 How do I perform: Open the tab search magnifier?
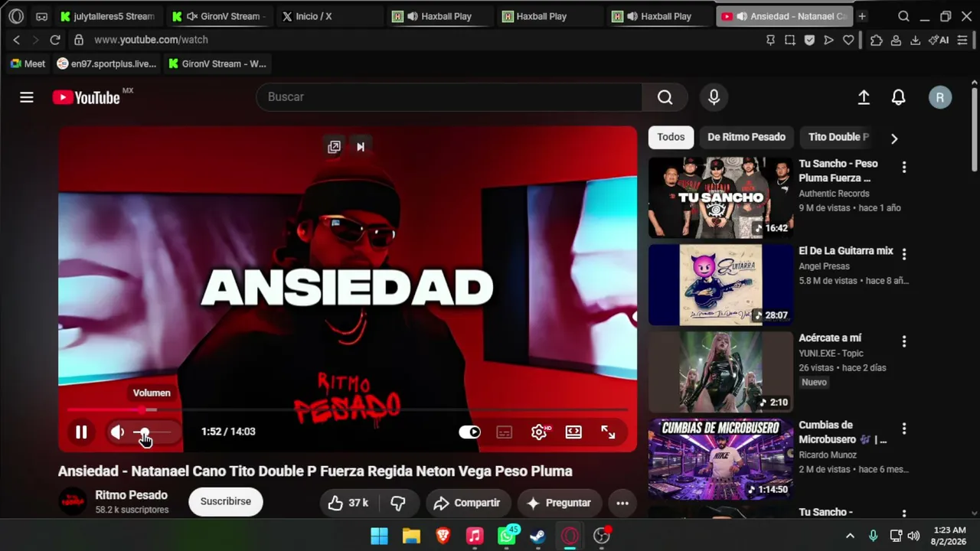[903, 16]
